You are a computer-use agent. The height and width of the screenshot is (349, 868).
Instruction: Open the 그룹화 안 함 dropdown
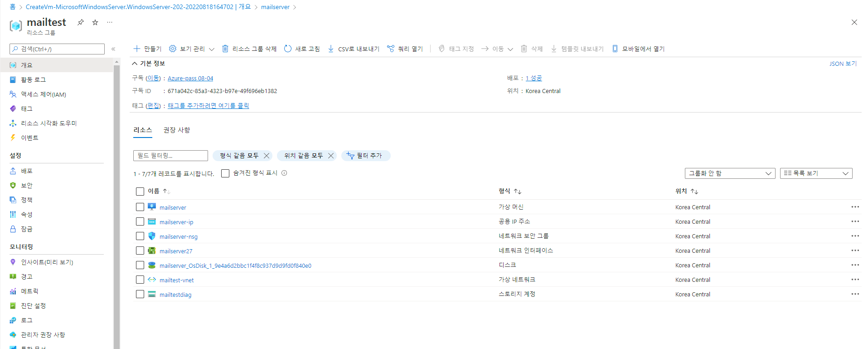pyautogui.click(x=730, y=173)
